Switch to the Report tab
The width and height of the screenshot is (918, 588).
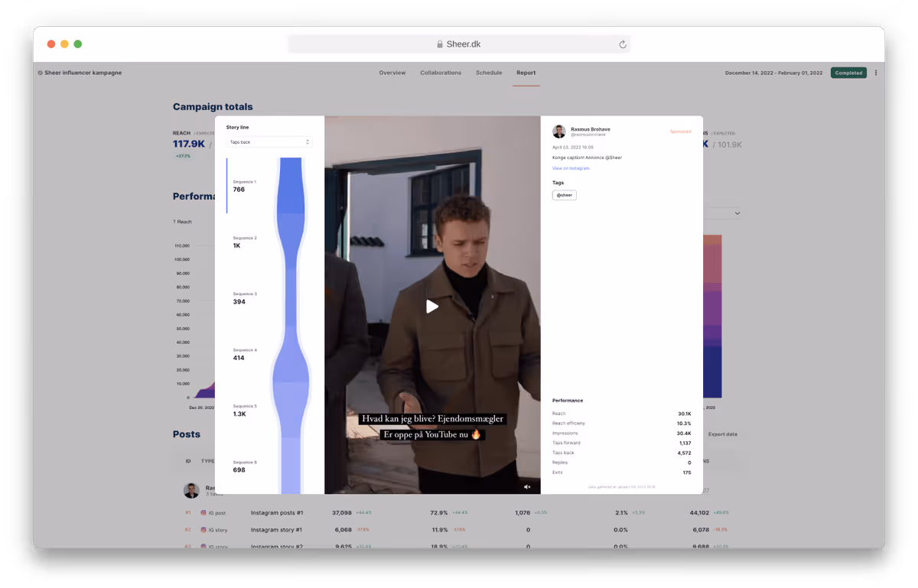click(x=526, y=73)
